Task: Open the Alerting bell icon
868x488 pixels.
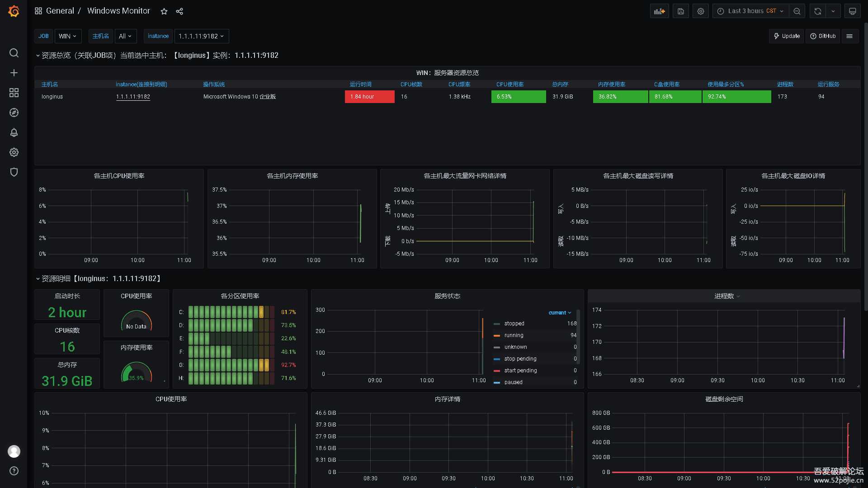Action: coord(14,132)
